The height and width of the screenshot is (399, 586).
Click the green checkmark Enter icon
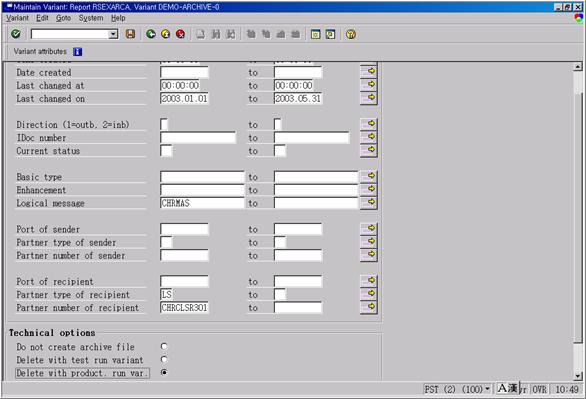[16, 34]
